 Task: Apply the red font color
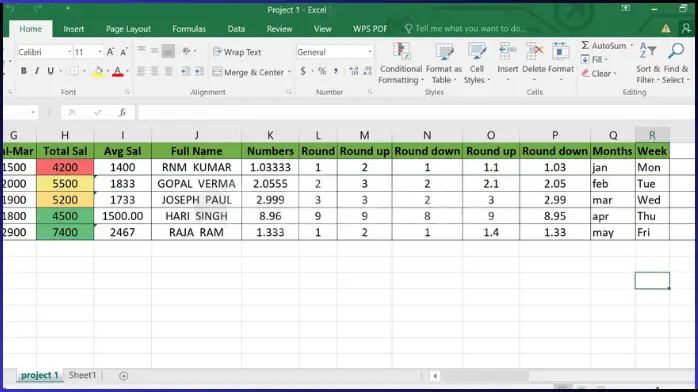pos(118,71)
